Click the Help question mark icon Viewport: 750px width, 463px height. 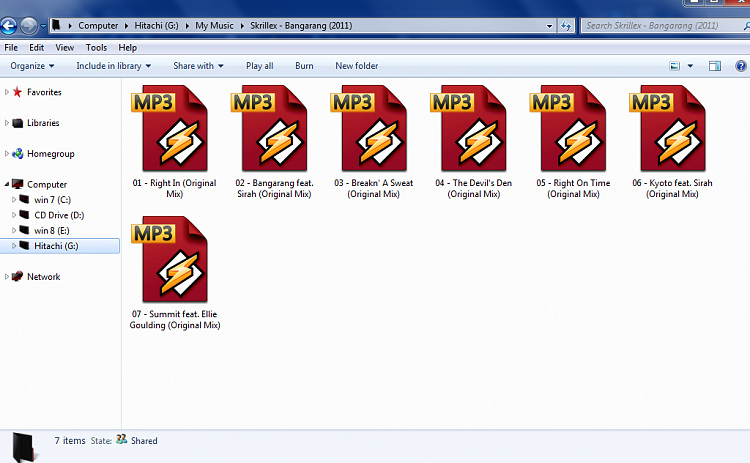(740, 66)
